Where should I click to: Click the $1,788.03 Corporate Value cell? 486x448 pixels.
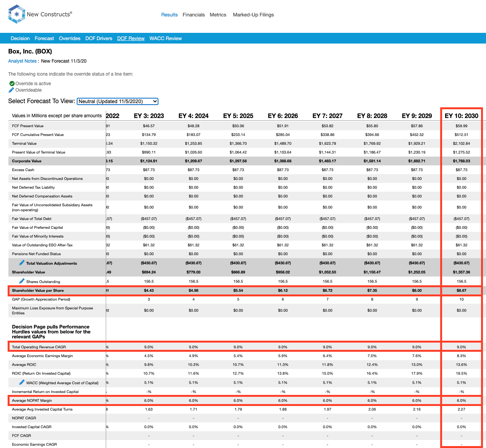coord(462,161)
